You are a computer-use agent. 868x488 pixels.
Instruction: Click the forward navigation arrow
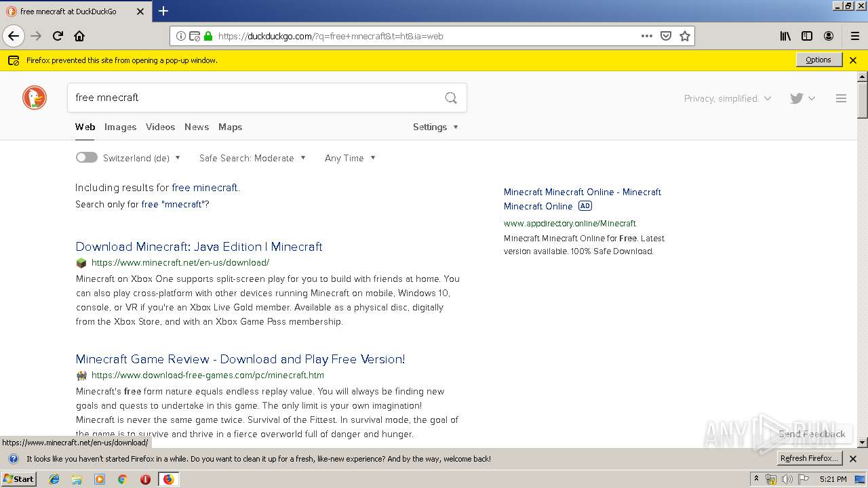point(36,36)
